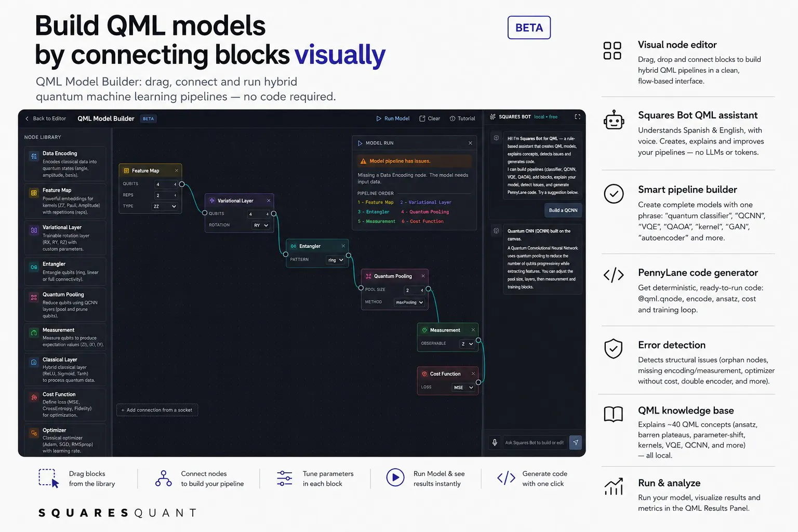798x532 pixels.
Task: Click the send message arrow button
Action: point(576,443)
